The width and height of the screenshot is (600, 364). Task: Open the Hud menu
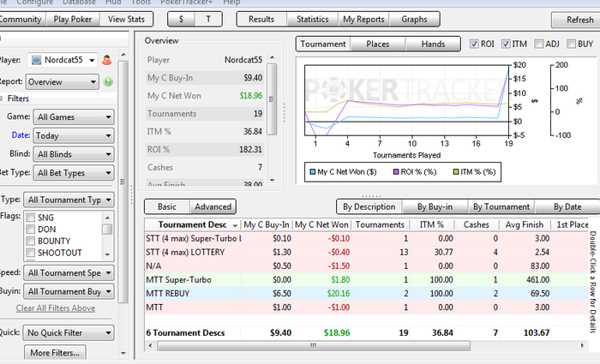(x=113, y=3)
